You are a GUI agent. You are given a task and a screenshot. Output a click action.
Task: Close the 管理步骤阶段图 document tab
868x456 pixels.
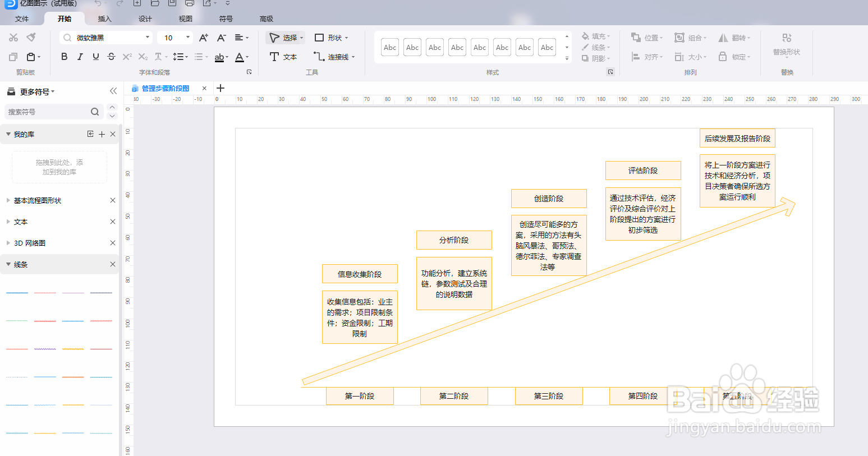[204, 88]
